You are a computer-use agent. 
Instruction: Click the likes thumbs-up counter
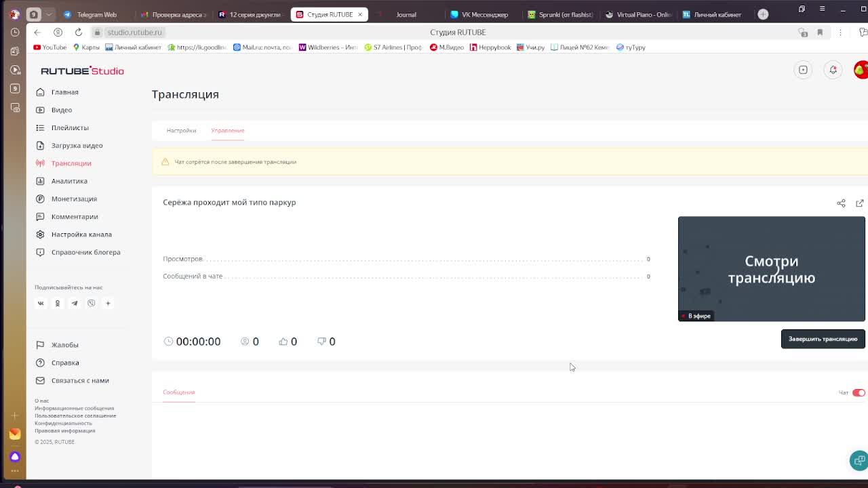(288, 341)
